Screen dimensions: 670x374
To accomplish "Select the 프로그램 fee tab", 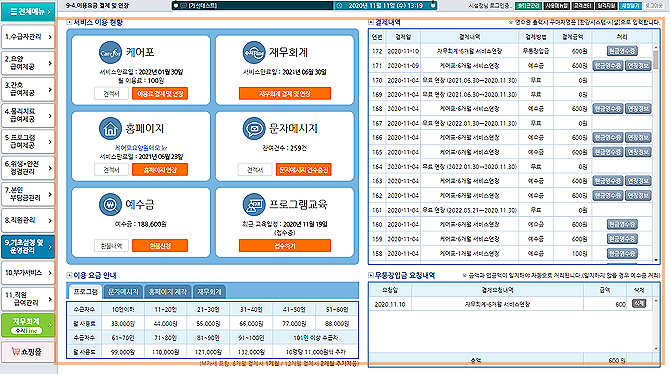I will [85, 292].
